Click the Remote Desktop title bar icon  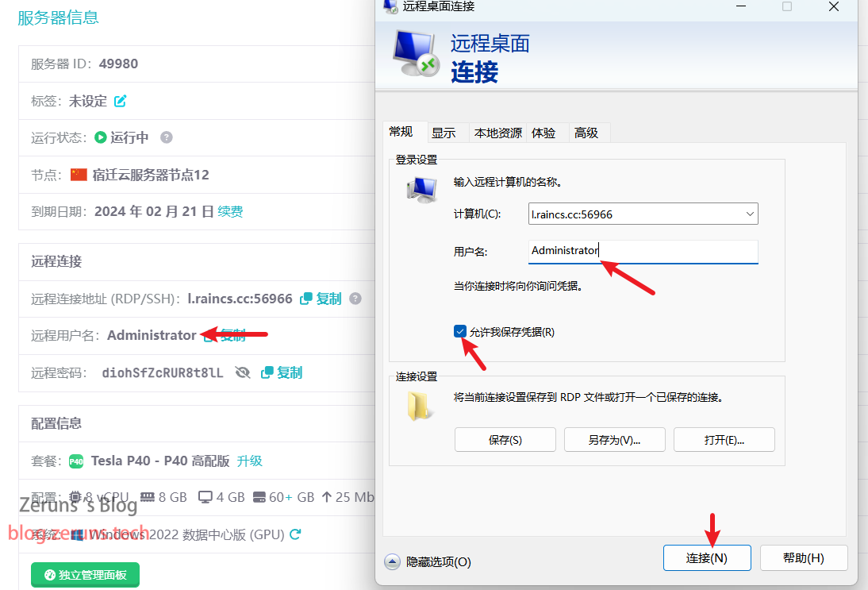[x=390, y=6]
